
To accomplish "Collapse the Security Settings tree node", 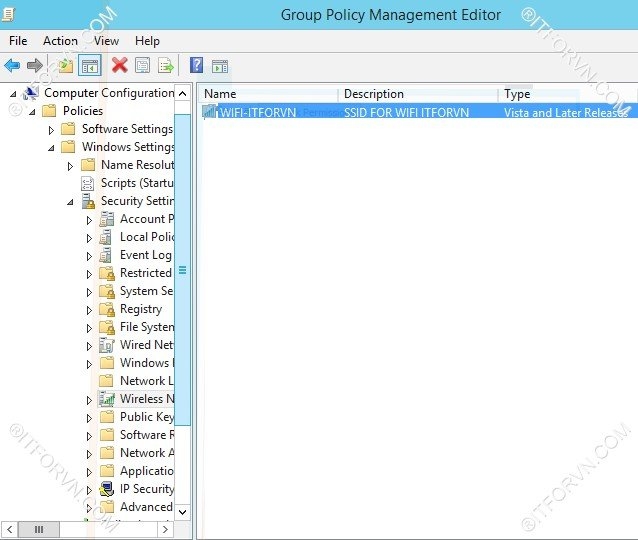I will click(70, 201).
